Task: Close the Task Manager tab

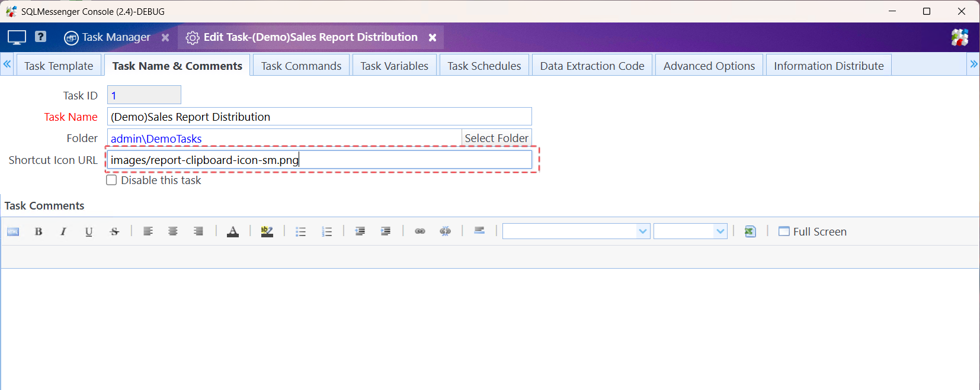Action: 165,37
